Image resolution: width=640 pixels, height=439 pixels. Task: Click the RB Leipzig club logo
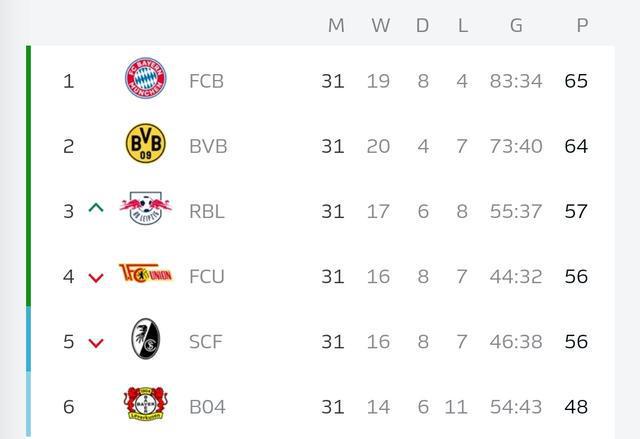pyautogui.click(x=145, y=211)
